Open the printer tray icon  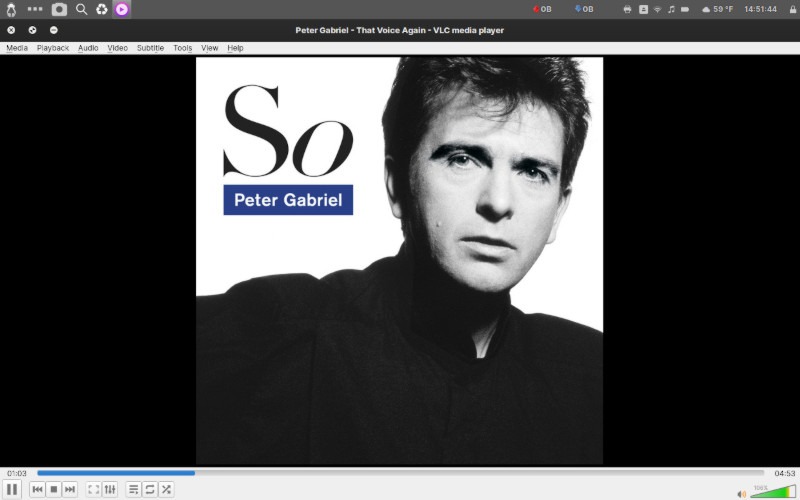(x=627, y=9)
